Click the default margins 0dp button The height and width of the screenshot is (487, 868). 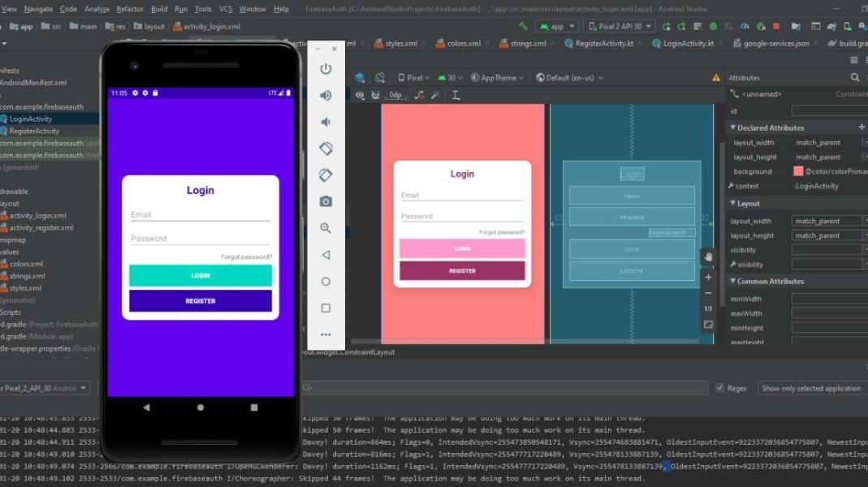click(x=395, y=95)
